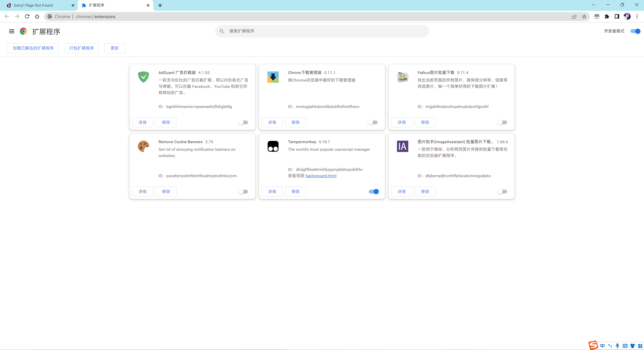Open Fatkun 详情

(x=401, y=122)
